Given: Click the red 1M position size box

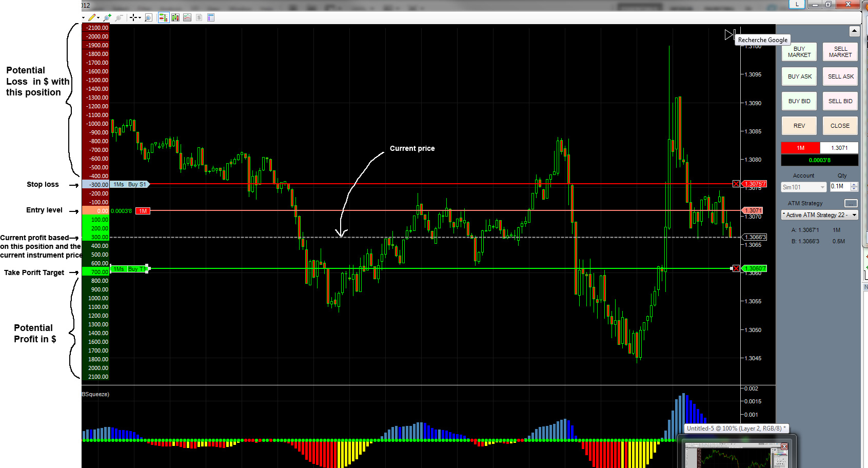Looking at the screenshot, I should (800, 148).
